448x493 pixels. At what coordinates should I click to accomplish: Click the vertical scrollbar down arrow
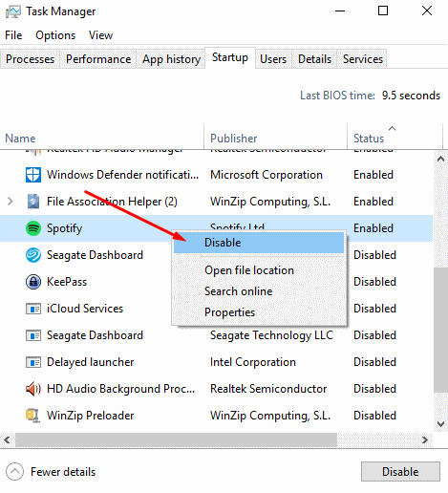[440, 424]
